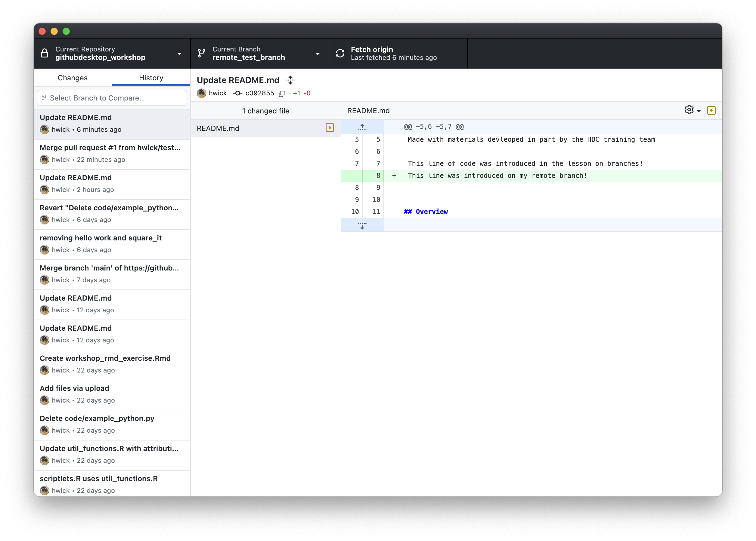Click branch icon in compare field

[44, 98]
